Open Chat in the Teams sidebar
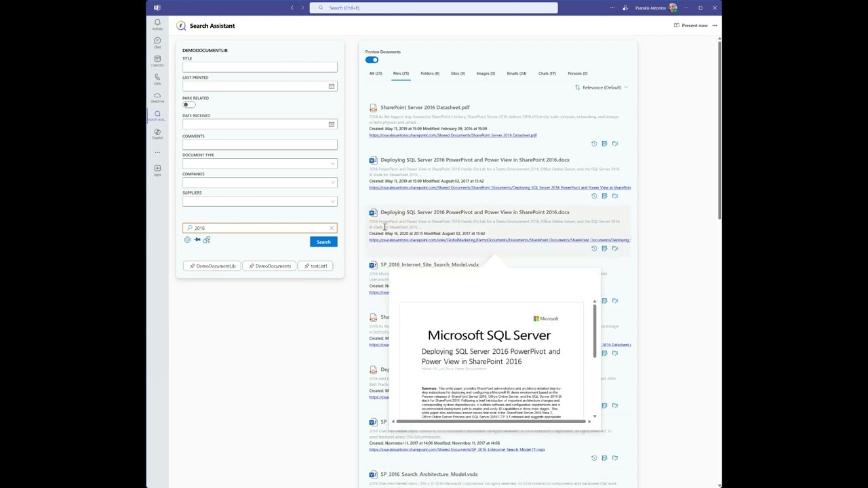This screenshot has height=488, width=868. 157,43
